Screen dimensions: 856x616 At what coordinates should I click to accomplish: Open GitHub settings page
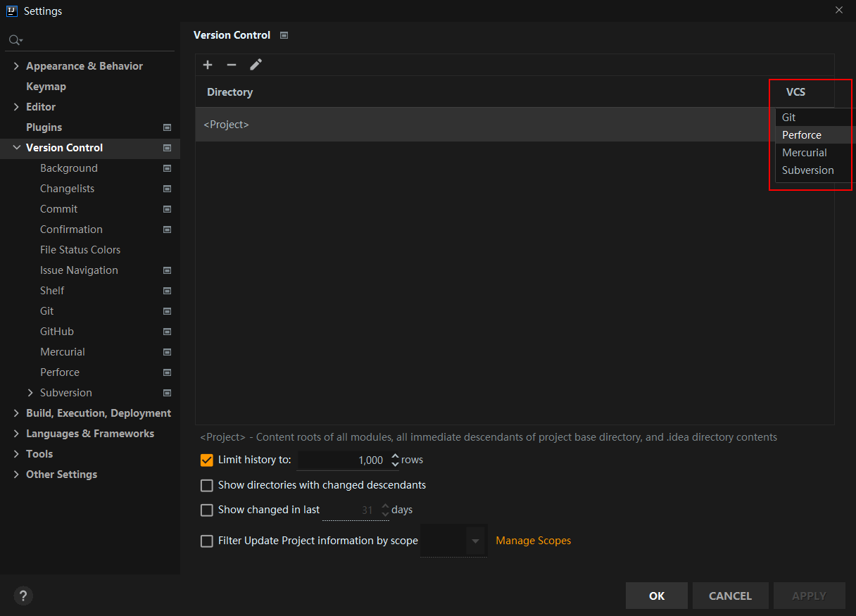[57, 332]
